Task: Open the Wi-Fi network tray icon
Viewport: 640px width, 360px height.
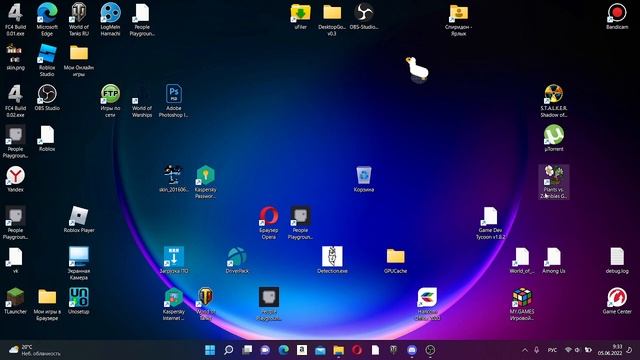Action: click(568, 350)
